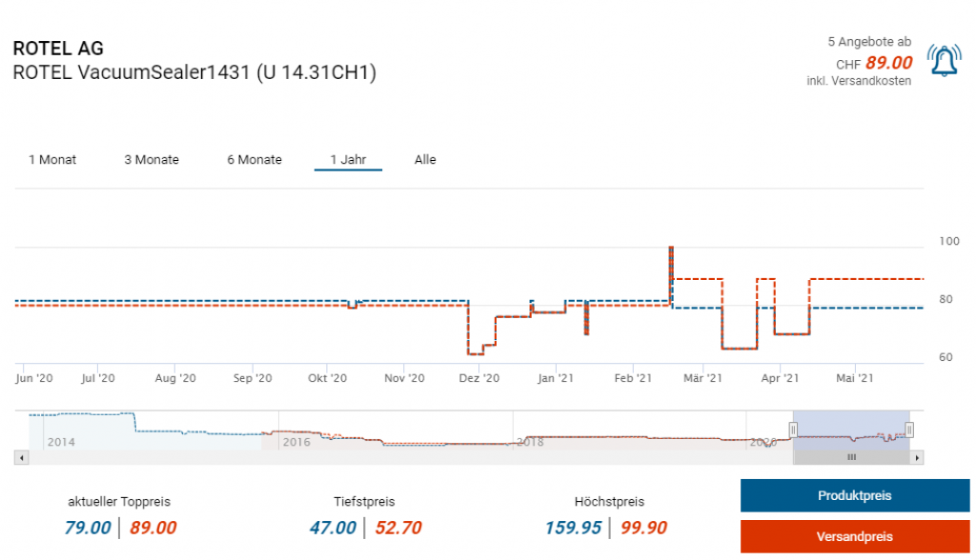The height and width of the screenshot is (560, 976).
Task: Click the navigator scrollbar thumb grip
Action: pyautogui.click(x=851, y=458)
